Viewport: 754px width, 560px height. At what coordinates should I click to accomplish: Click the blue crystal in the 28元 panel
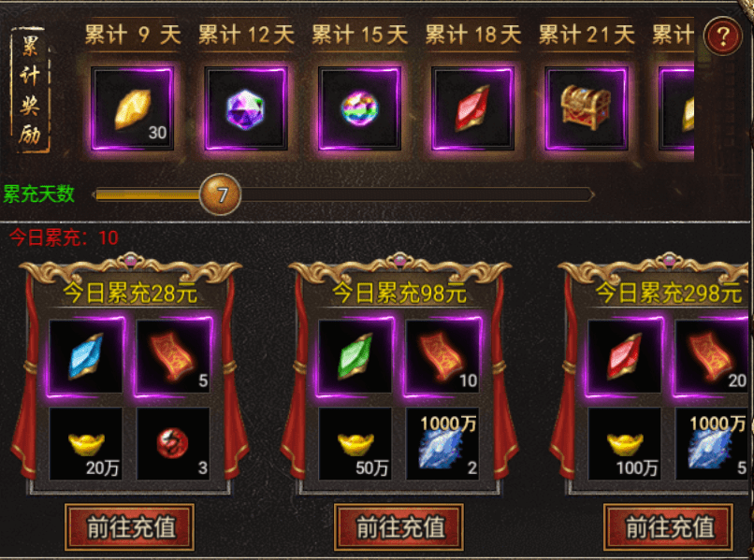pos(85,357)
